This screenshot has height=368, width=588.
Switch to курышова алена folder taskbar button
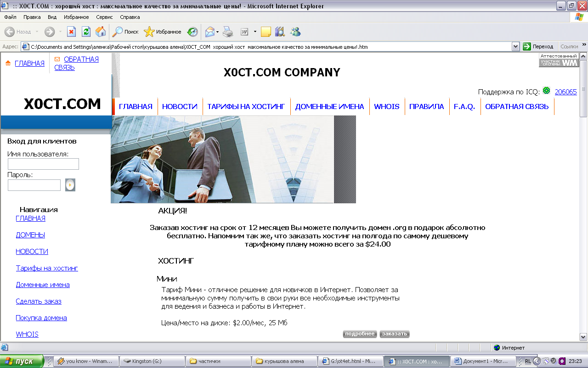pyautogui.click(x=285, y=361)
